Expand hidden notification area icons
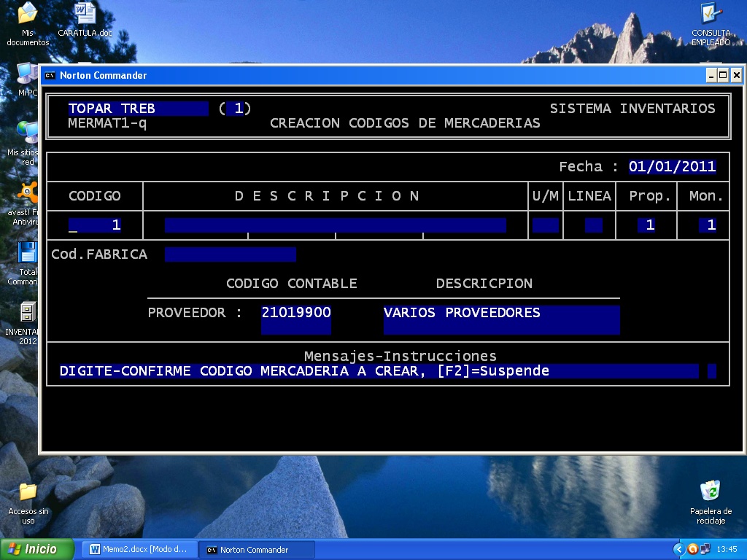The height and width of the screenshot is (560, 747). (x=678, y=549)
